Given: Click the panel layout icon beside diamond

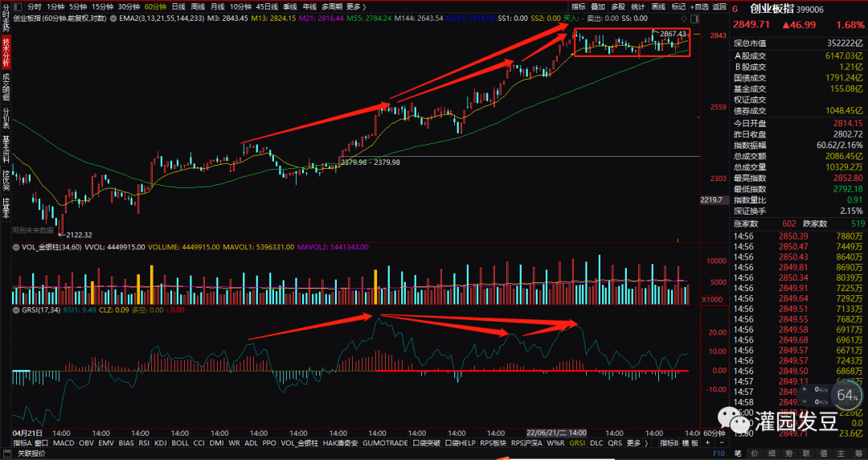Looking at the screenshot, I should point(694,18).
